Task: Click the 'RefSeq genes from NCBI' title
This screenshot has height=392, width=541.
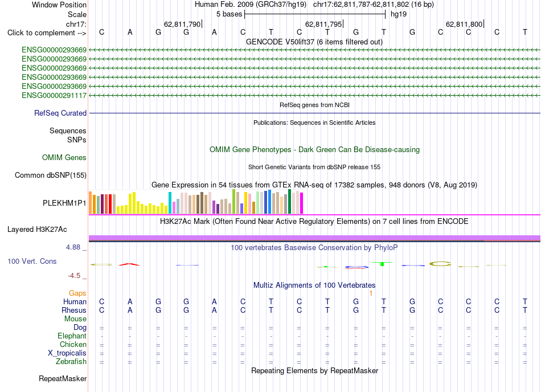Action: 315,105
